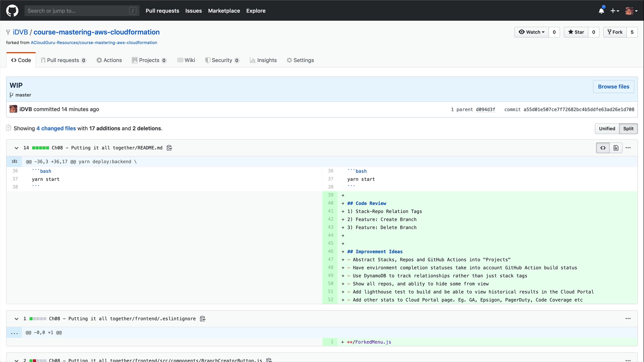The width and height of the screenshot is (644, 362).
Task: Expand hidden lines above the README hunk
Action: click(14, 162)
